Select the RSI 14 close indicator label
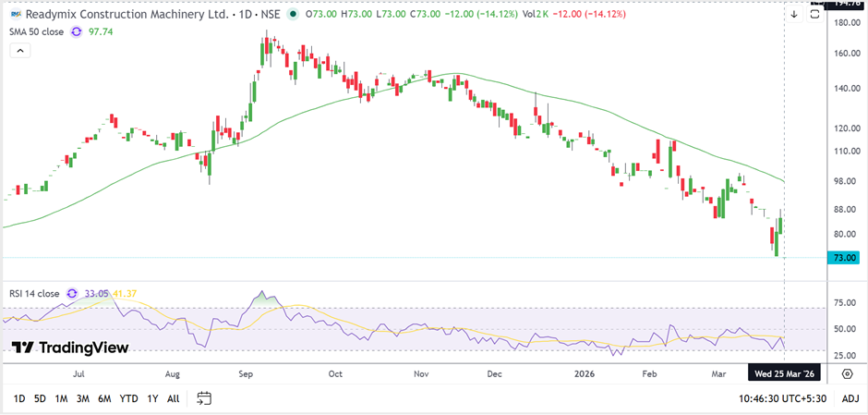Viewport: 868px width, 415px height. (x=32, y=294)
